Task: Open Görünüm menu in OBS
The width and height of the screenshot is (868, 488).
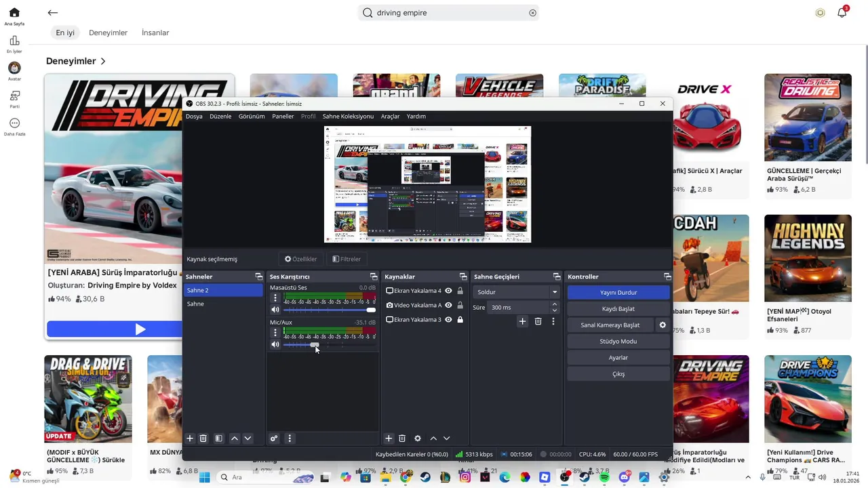Action: [252, 116]
